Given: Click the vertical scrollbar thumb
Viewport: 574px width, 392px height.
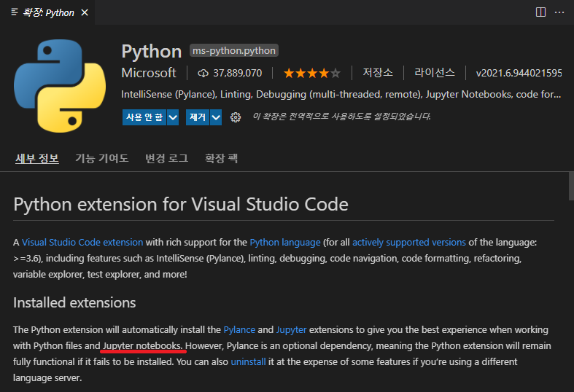Looking at the screenshot, I should tap(571, 186).
